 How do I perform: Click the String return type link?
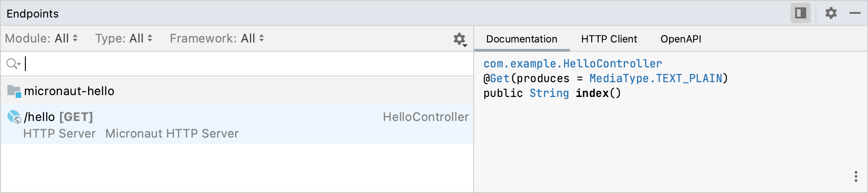click(x=549, y=93)
